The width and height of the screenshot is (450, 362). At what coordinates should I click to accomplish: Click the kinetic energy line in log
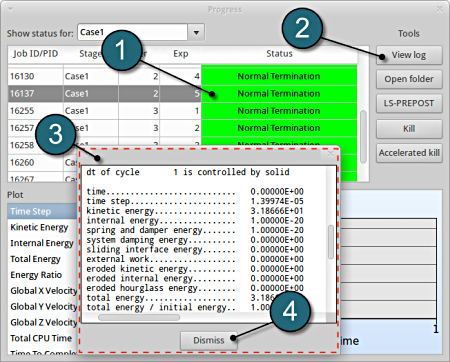click(195, 211)
